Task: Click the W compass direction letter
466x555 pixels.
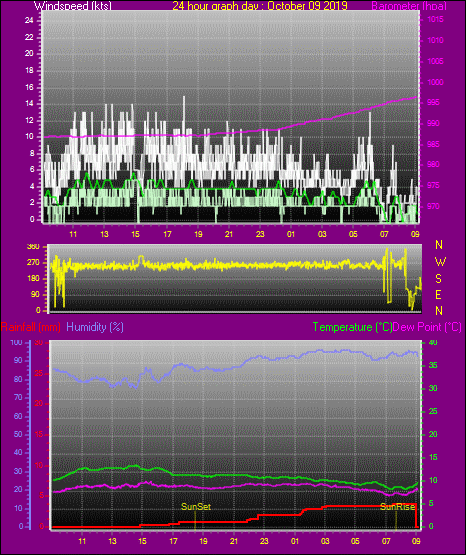Action: [x=440, y=262]
